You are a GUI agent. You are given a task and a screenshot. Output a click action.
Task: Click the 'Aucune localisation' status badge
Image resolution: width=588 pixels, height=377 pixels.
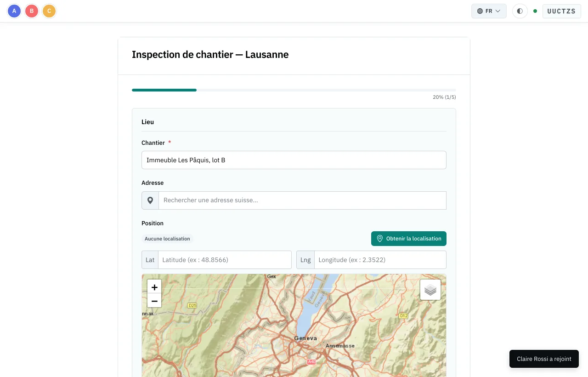(x=167, y=239)
